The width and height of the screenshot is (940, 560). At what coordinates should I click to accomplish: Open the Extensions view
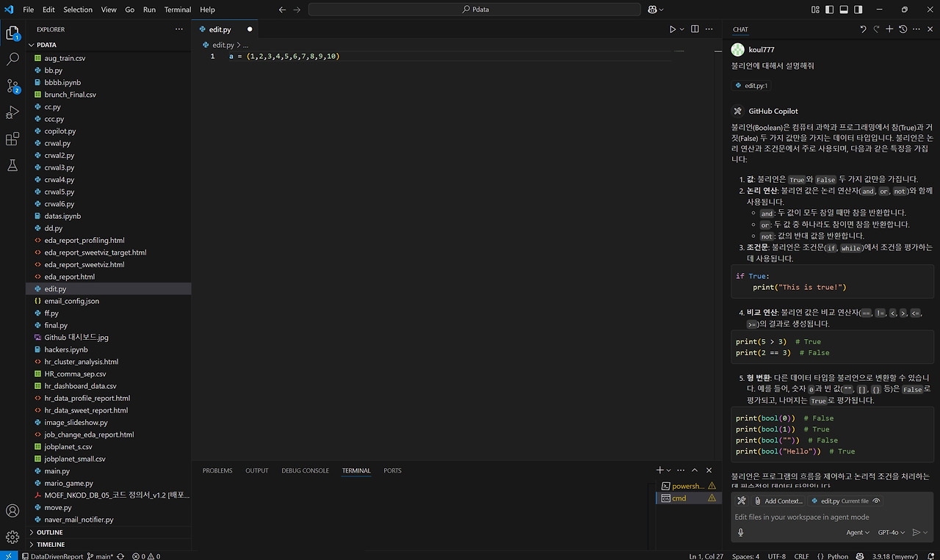point(12,139)
